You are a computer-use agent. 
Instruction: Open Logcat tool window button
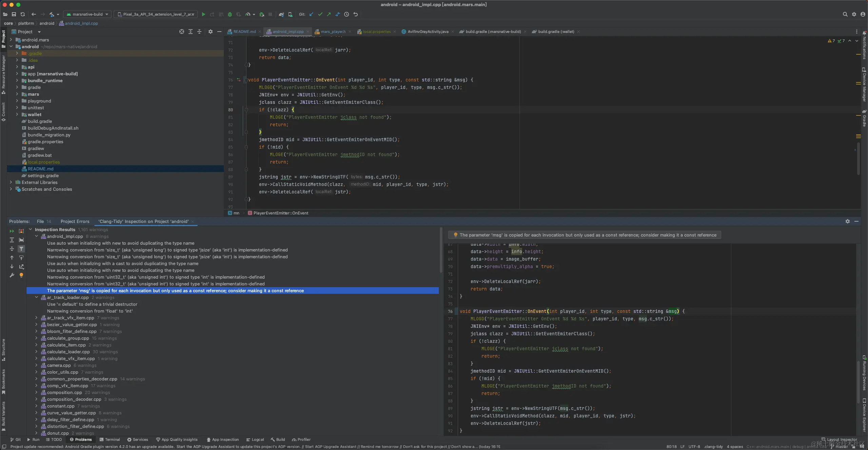coord(255,439)
